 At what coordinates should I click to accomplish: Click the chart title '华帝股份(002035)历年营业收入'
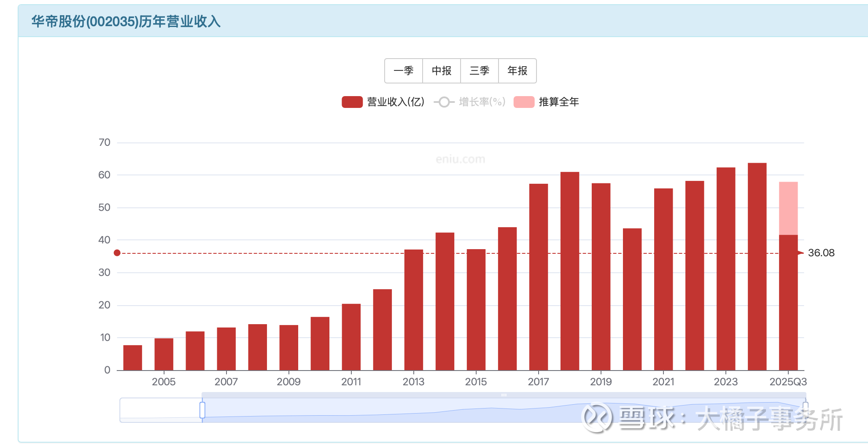click(x=126, y=21)
